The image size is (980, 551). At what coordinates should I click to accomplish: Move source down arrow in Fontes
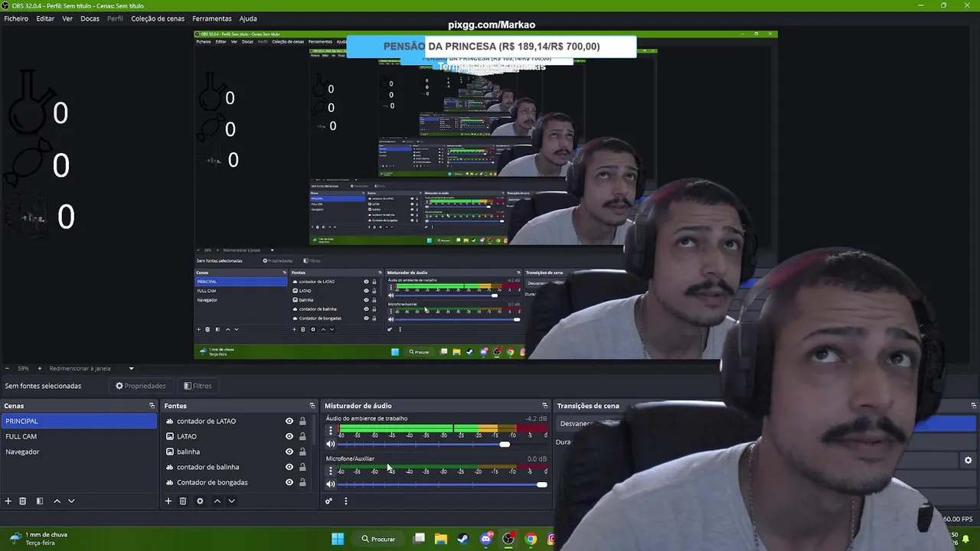point(231,501)
